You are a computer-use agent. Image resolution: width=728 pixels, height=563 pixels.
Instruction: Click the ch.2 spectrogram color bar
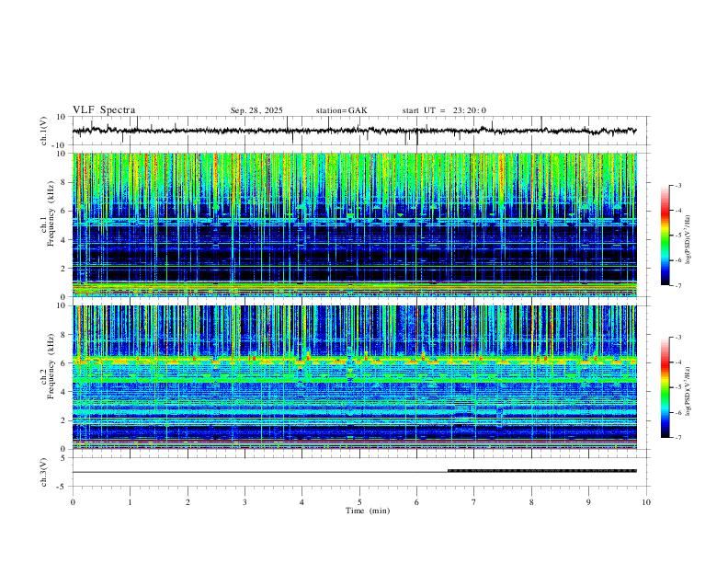(x=665, y=387)
